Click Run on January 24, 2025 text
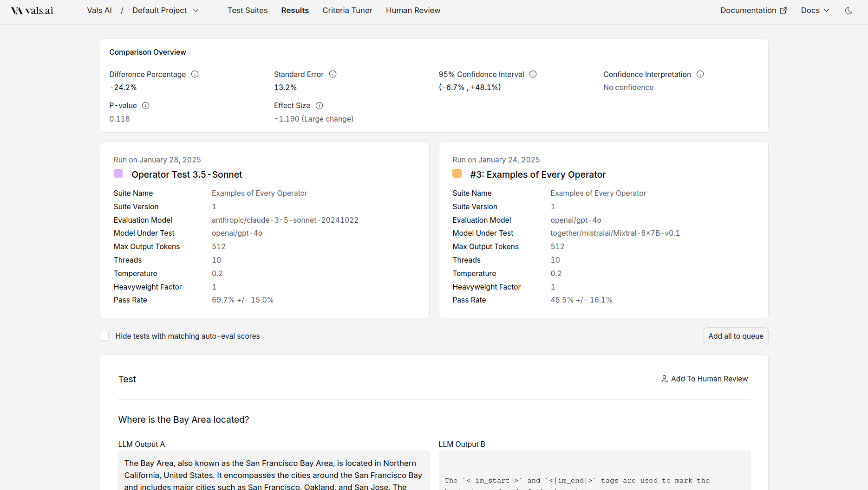Viewport: 868px width, 490px height. 496,160
